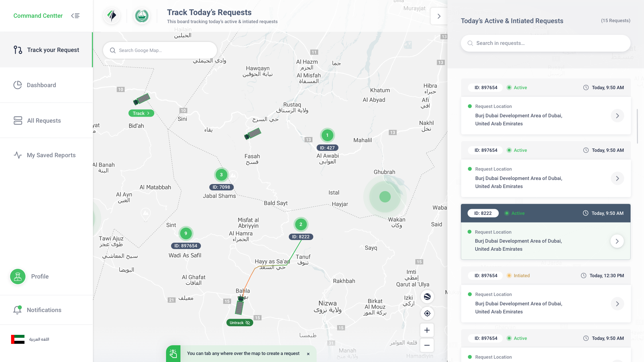Click the Dashboard pie chart icon
The width and height of the screenshot is (644, 362).
[17, 85]
